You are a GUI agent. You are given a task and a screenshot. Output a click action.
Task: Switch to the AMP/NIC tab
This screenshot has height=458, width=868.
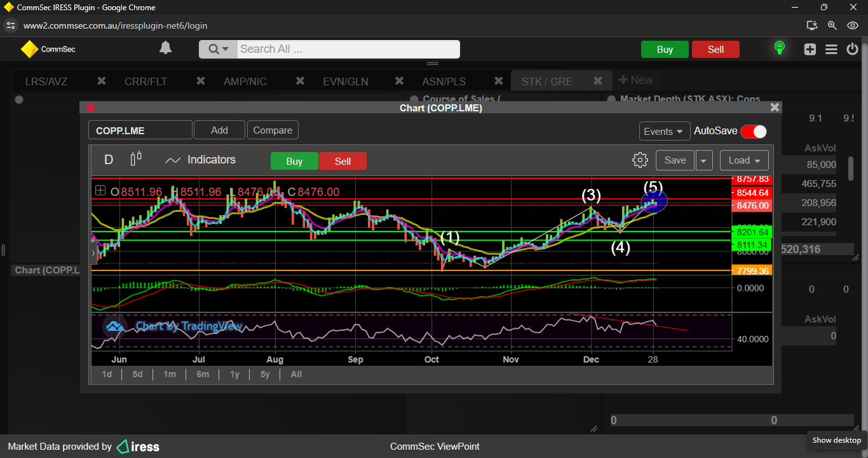[245, 81]
